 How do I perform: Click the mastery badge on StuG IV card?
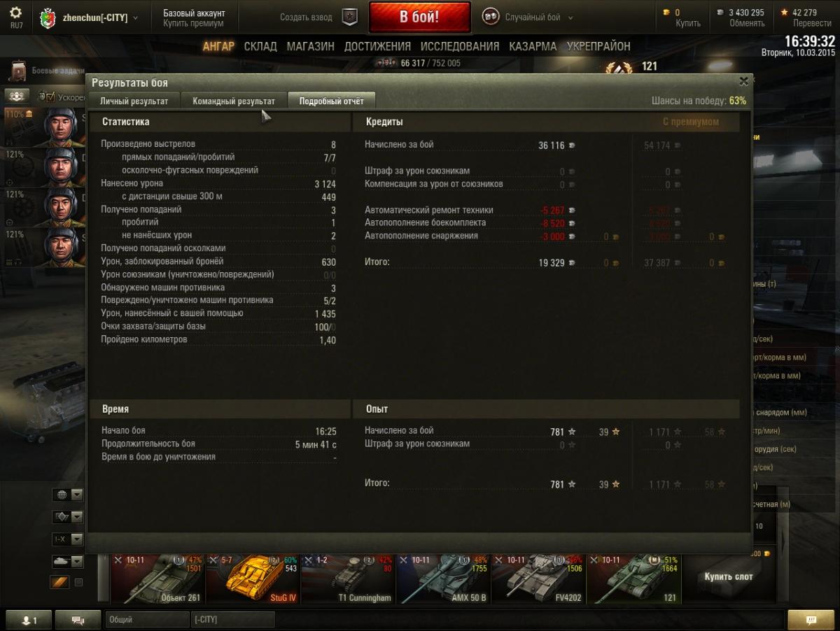tap(273, 560)
